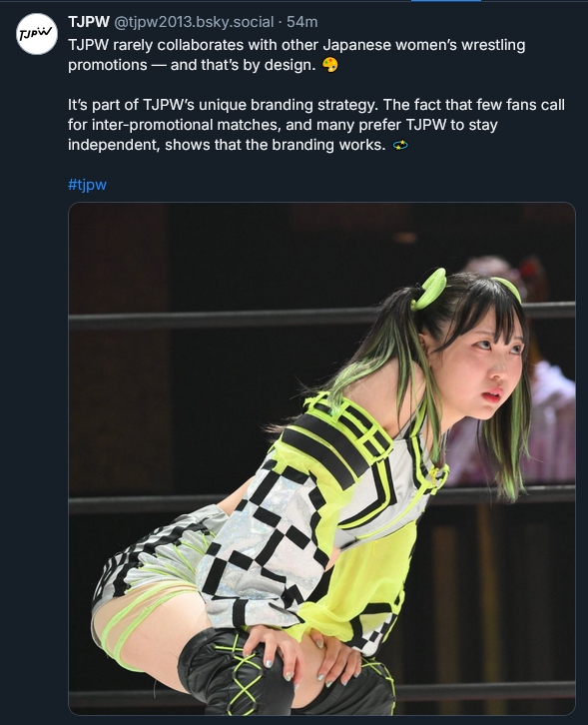
Task: Open the @tjpw2013.bsky.social handle link
Action: (194, 22)
